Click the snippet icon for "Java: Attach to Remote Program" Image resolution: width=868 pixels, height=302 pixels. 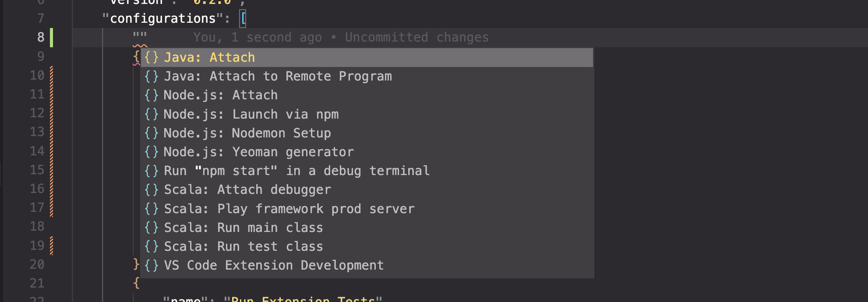click(x=152, y=76)
